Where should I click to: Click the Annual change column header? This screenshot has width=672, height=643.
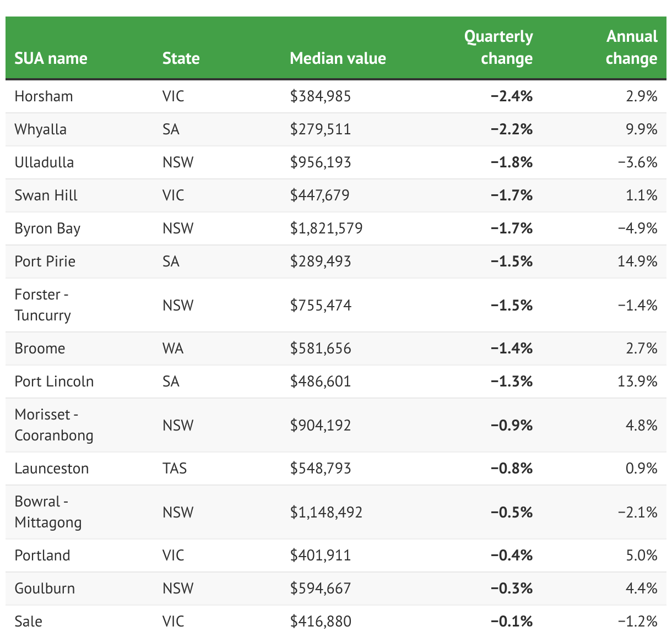tap(631, 47)
